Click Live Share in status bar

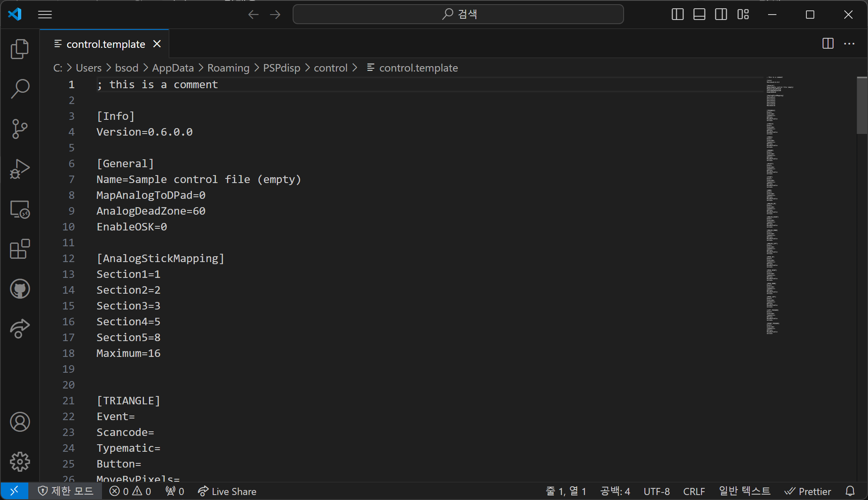point(227,491)
